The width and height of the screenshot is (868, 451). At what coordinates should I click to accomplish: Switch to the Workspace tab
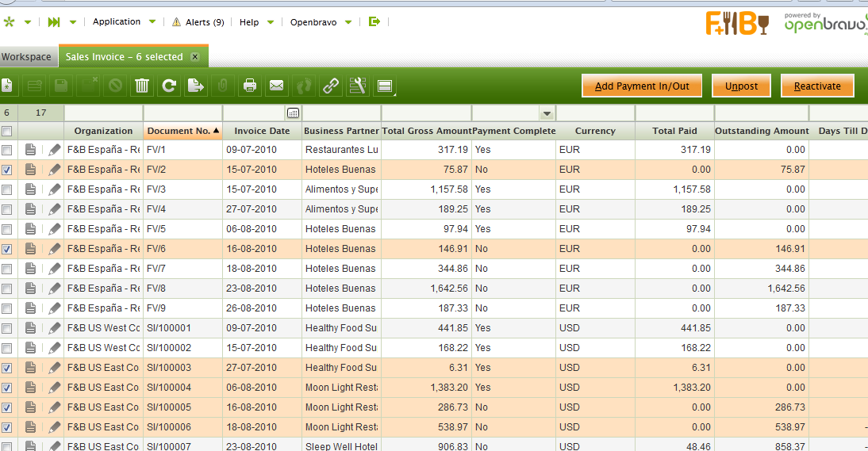click(x=26, y=57)
